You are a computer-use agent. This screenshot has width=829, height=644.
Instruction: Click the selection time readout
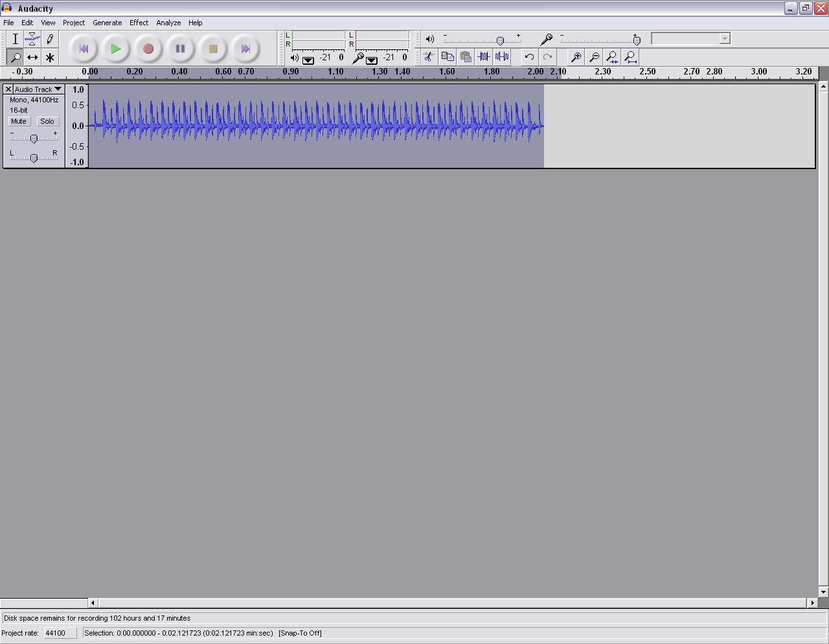[179, 633]
